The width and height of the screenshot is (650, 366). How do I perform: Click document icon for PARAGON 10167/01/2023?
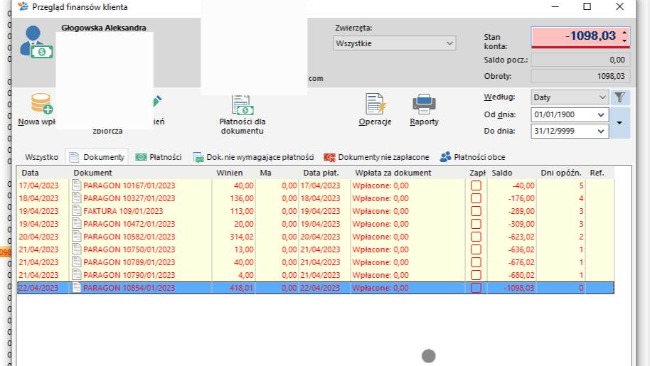76,185
